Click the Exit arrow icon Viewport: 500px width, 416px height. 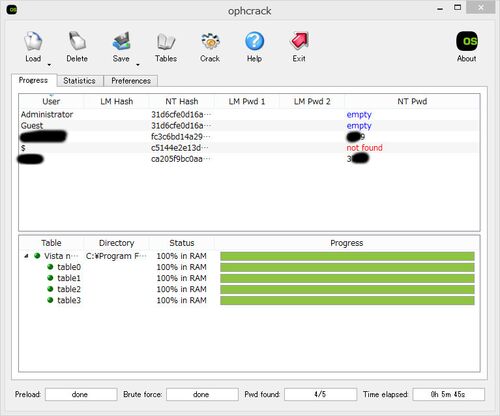tap(299, 41)
